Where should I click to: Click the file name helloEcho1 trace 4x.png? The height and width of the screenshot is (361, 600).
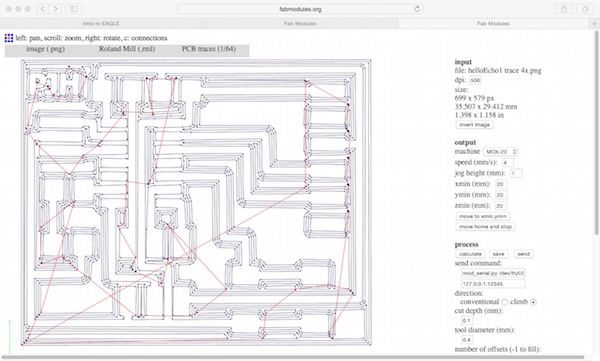[505, 70]
